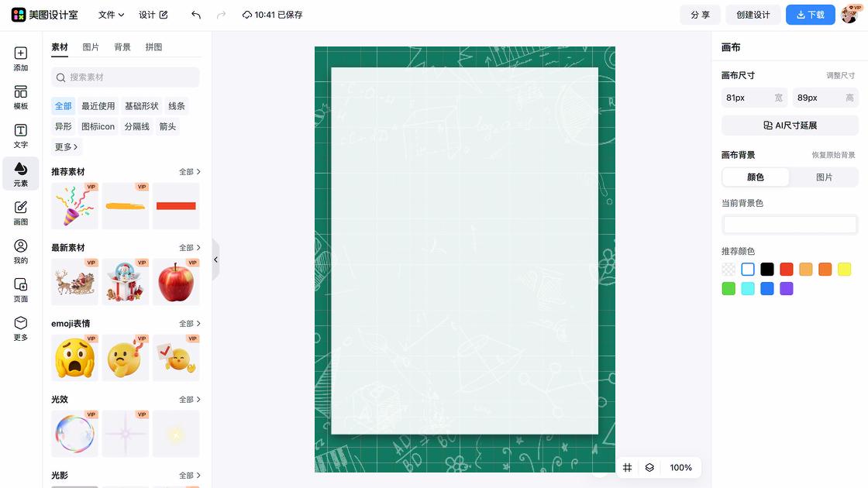This screenshot has height=488, width=868.
Task: Select the 颜色 background mode tab
Action: 756,177
